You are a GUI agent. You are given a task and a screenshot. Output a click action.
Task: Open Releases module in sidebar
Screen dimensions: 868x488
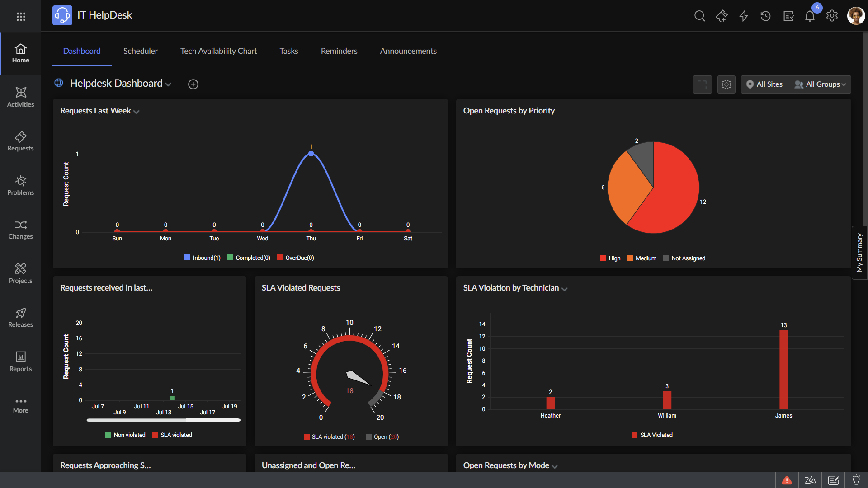tap(20, 318)
